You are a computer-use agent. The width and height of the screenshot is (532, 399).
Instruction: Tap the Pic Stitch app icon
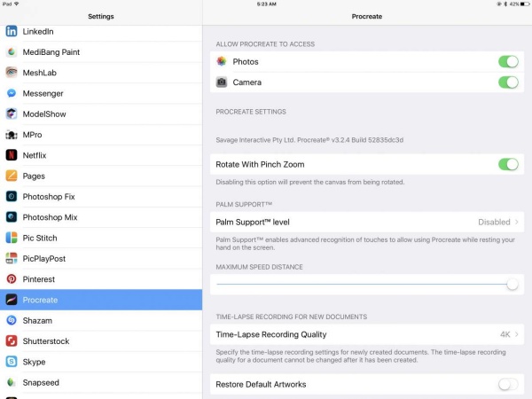(x=12, y=238)
